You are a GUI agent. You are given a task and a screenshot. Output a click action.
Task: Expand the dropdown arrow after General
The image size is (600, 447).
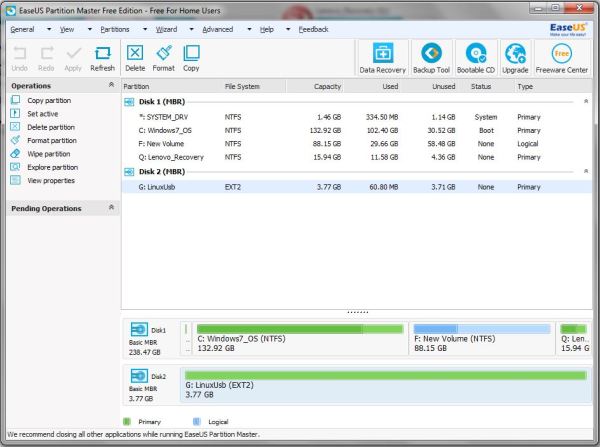coord(49,29)
